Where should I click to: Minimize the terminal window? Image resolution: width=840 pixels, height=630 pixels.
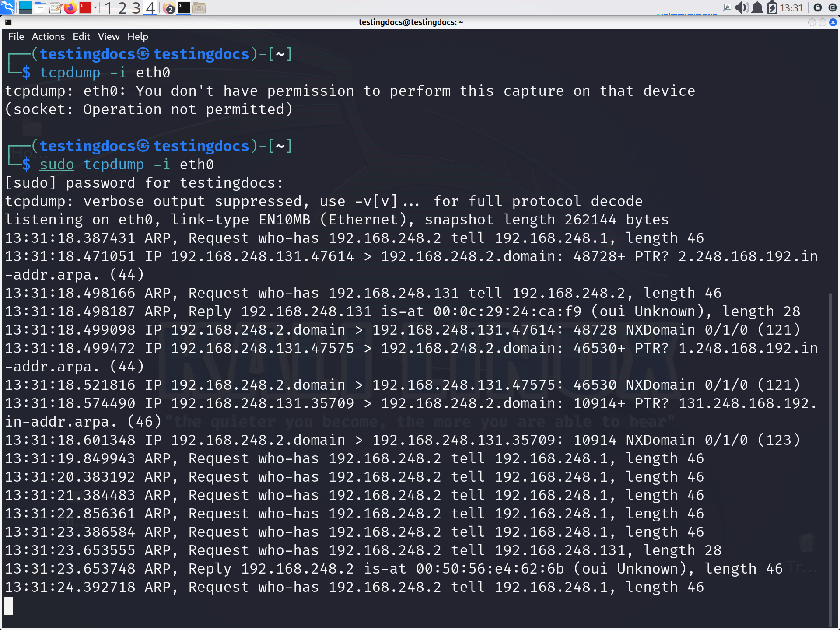(x=812, y=22)
